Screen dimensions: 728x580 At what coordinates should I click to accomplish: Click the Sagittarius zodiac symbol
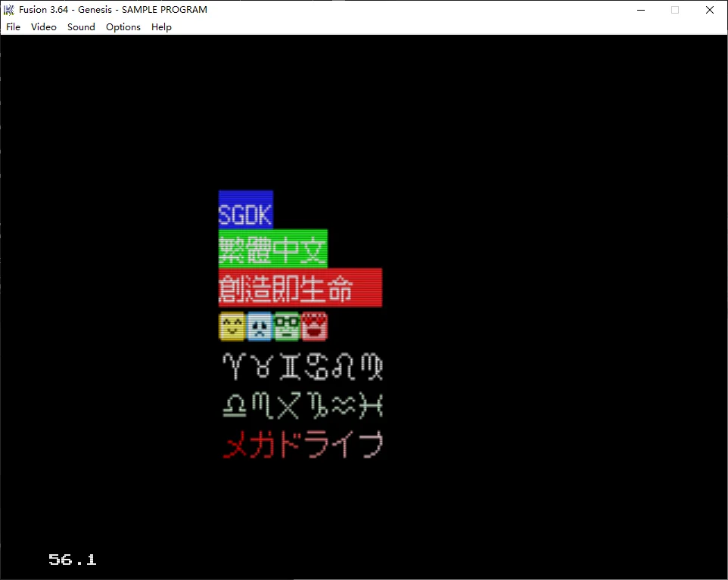tap(289, 405)
